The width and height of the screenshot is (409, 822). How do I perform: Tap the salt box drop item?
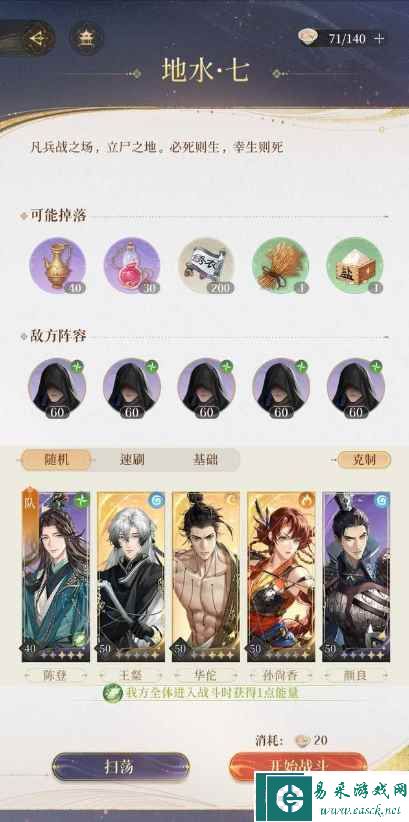[x=356, y=266]
